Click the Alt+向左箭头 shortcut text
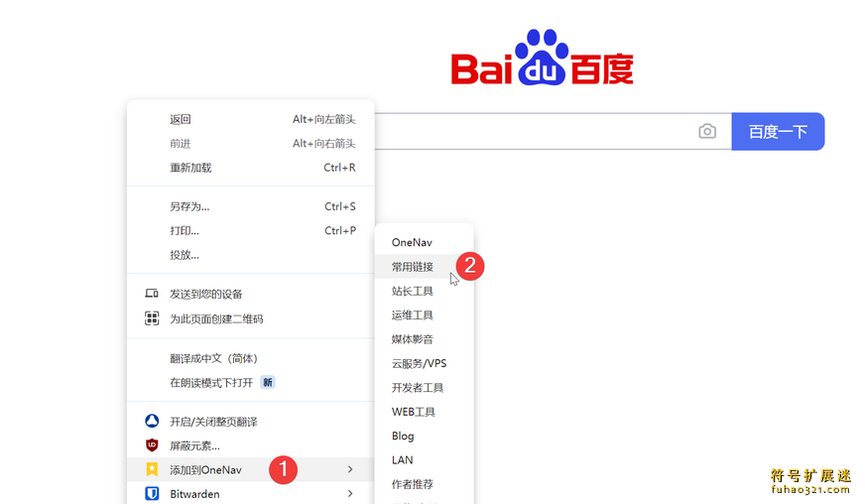 click(x=323, y=119)
